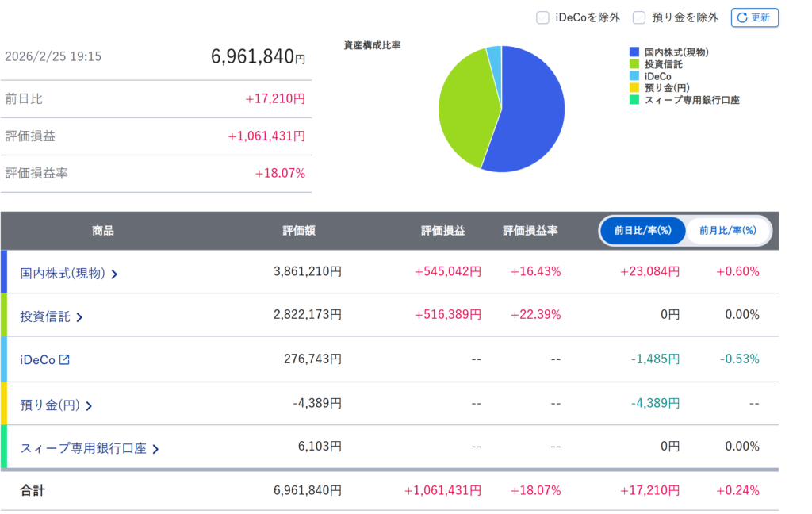Expand chevron next to 投資信託
Screen dimensions: 812x514
pos(79,317)
